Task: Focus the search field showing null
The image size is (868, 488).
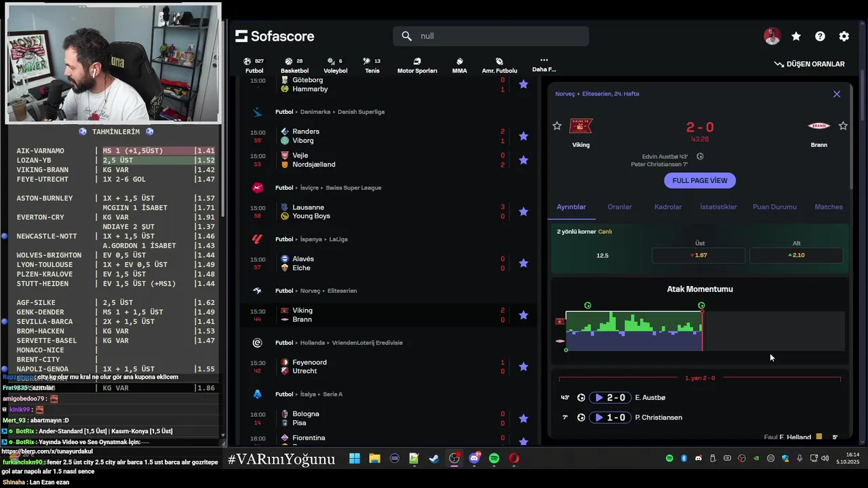Action: [490, 36]
